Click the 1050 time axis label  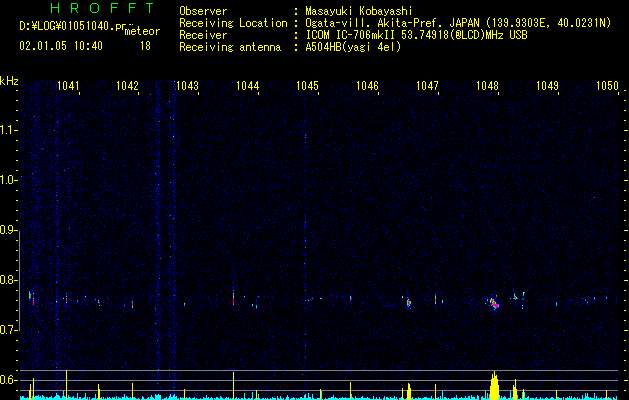tap(607, 86)
